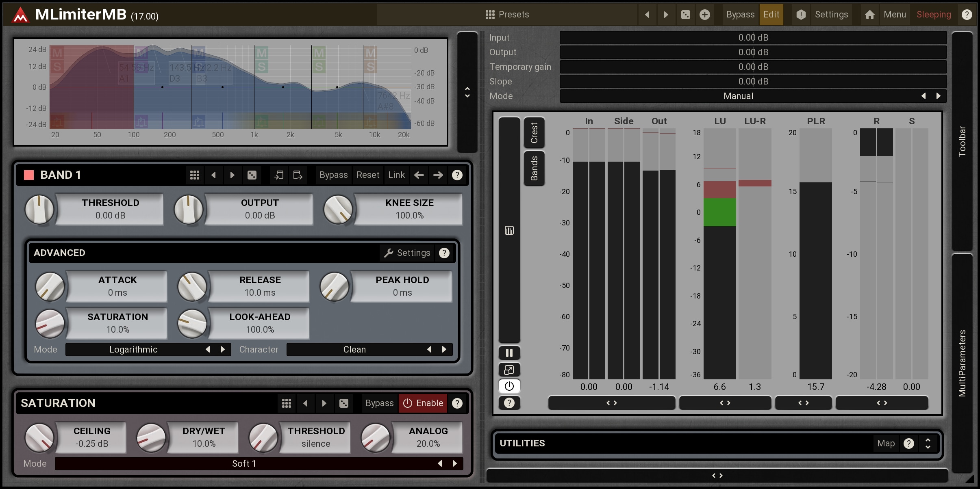Reset Band 1 settings
Image resolution: width=980 pixels, height=489 pixels.
367,175
